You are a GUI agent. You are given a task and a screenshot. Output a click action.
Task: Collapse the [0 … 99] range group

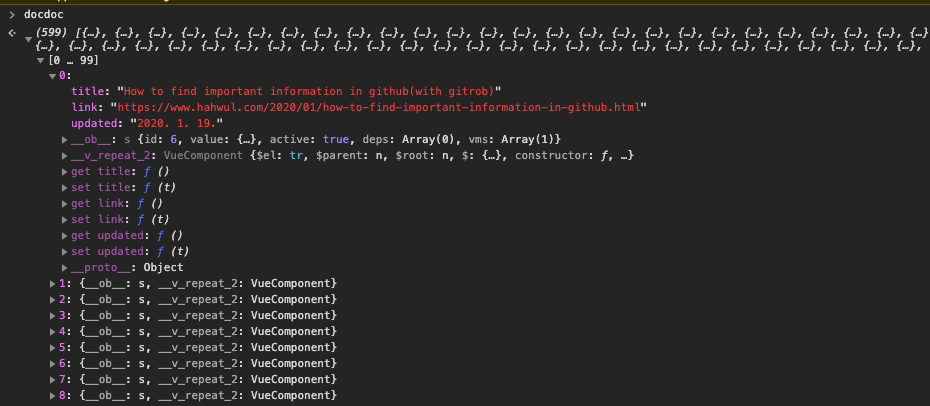tap(40, 60)
